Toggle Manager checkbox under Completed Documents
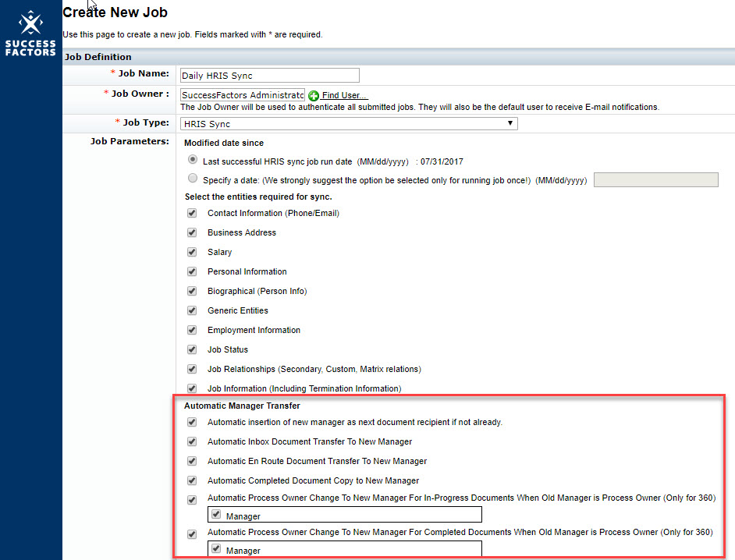The width and height of the screenshot is (735, 560). coord(216,549)
